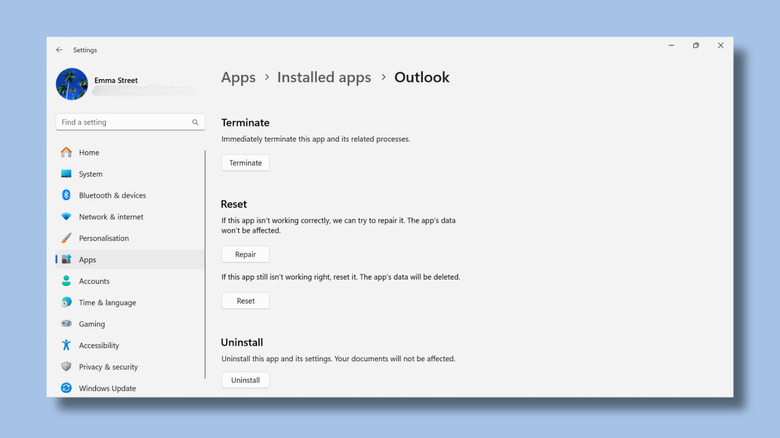The image size is (780, 438).
Task: Open Accessibility label
Action: 99,345
